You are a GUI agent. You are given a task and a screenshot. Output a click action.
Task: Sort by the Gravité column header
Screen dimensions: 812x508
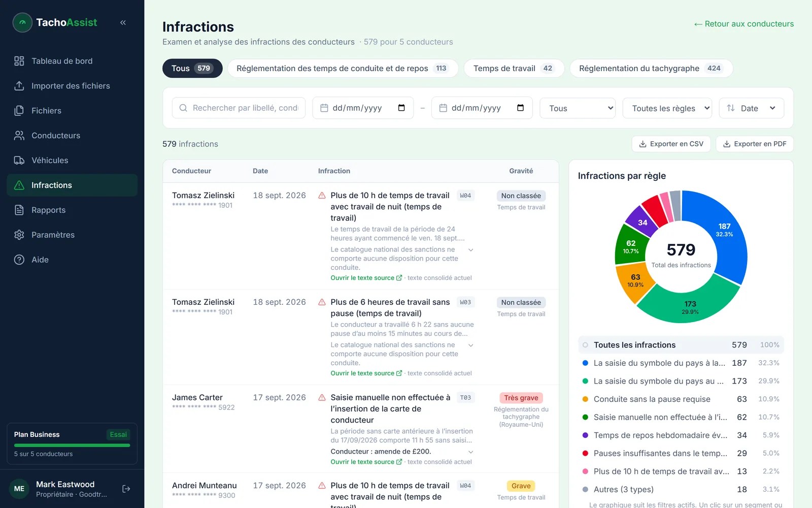(x=521, y=171)
